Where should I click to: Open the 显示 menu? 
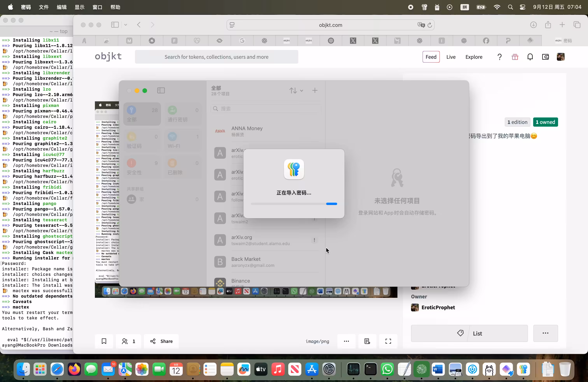(x=80, y=7)
